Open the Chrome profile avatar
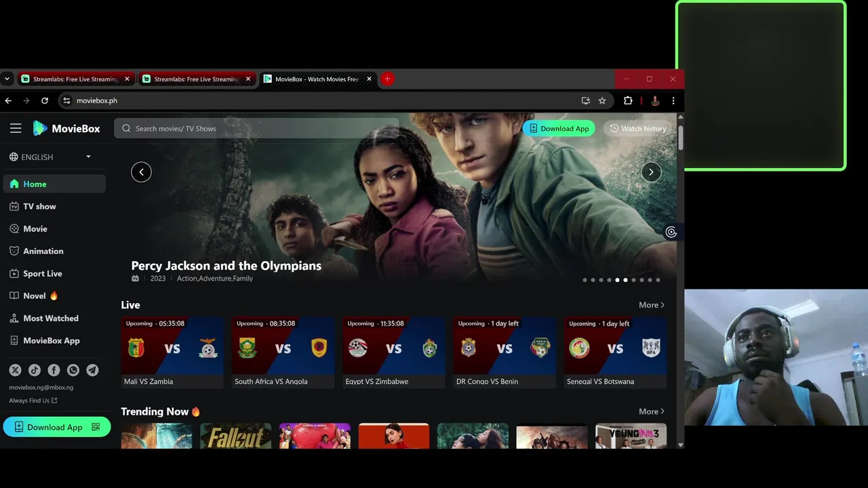The height and width of the screenshot is (488, 868). [x=655, y=100]
